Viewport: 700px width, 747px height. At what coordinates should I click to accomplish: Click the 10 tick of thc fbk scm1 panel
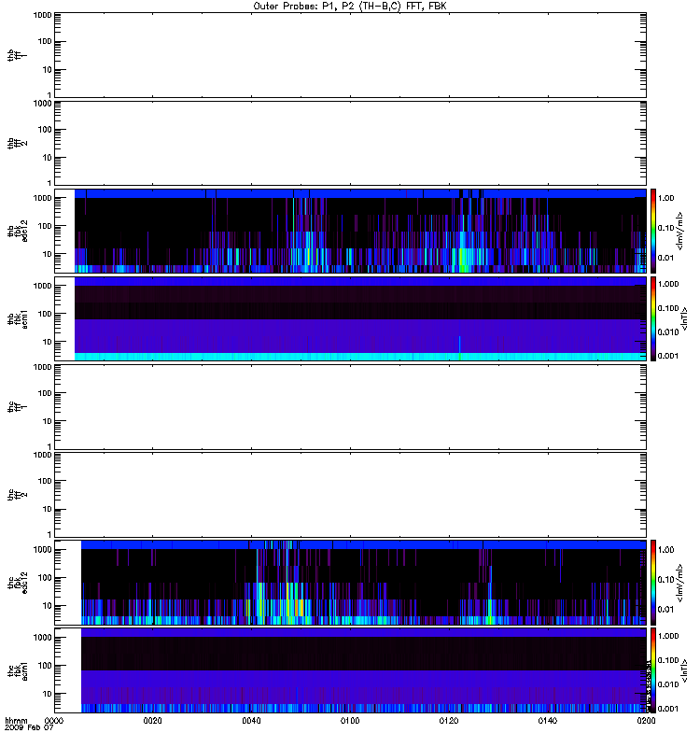47,694
